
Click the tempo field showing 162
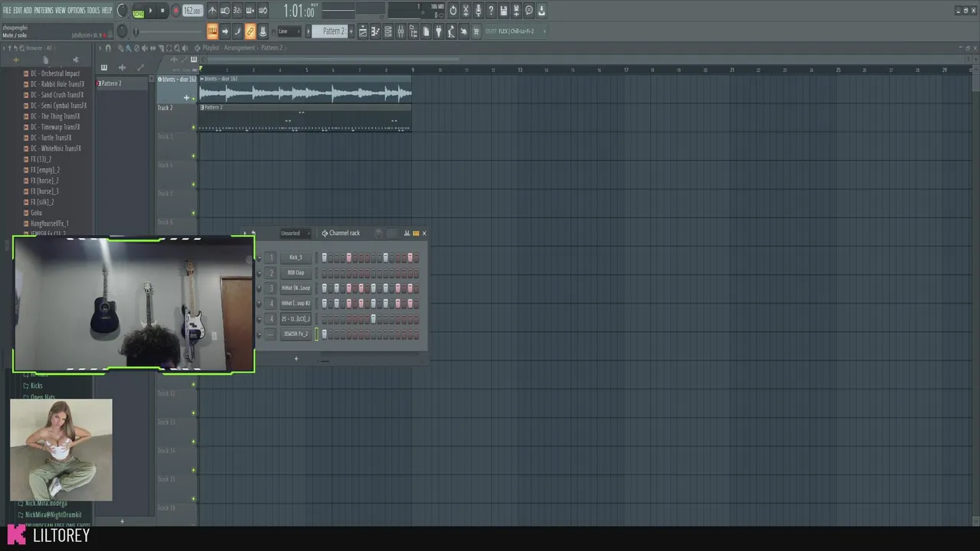[192, 11]
